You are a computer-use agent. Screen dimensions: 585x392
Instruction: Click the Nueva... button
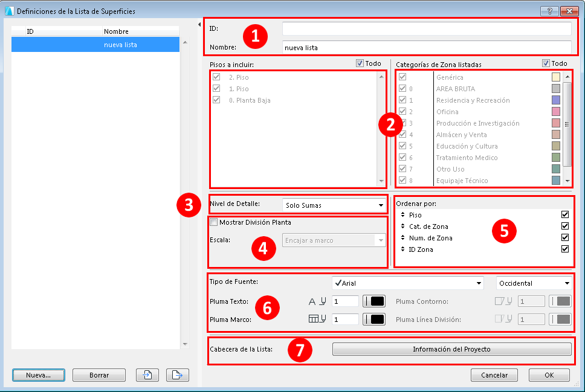(x=39, y=375)
